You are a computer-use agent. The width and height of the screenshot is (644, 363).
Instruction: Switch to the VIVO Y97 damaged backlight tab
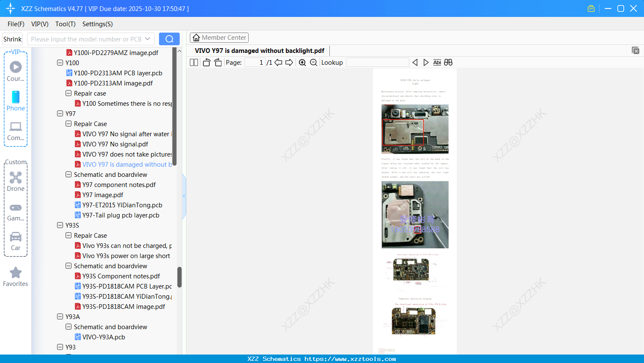click(x=260, y=51)
